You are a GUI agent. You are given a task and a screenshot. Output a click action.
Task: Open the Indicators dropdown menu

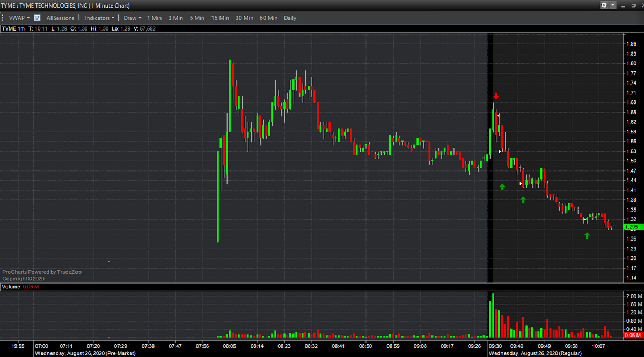tap(100, 18)
